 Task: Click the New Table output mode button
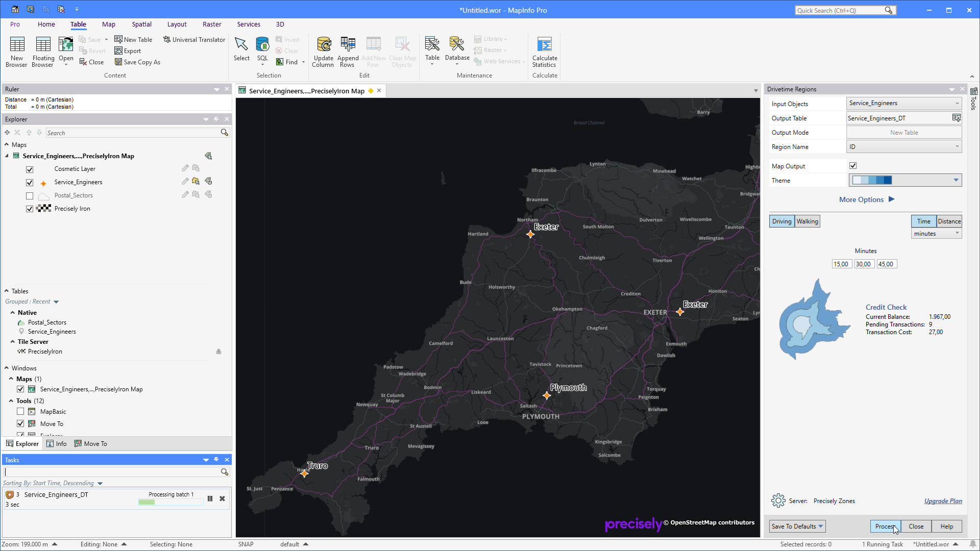(904, 132)
